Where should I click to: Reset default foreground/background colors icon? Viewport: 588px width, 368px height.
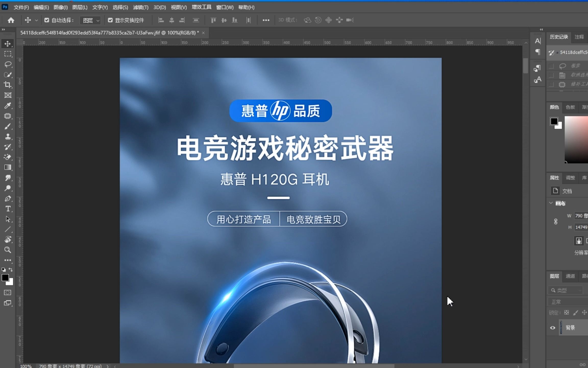[x=4, y=270]
